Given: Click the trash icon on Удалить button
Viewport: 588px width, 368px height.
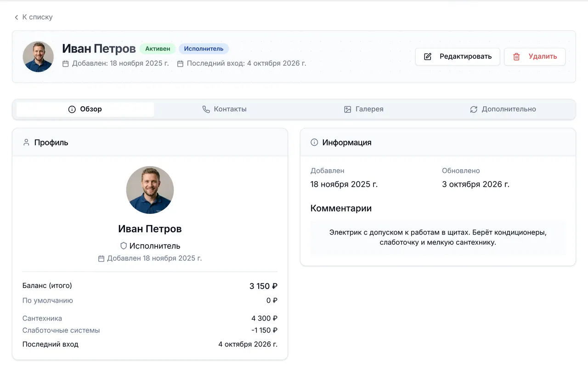Looking at the screenshot, I should click(516, 57).
